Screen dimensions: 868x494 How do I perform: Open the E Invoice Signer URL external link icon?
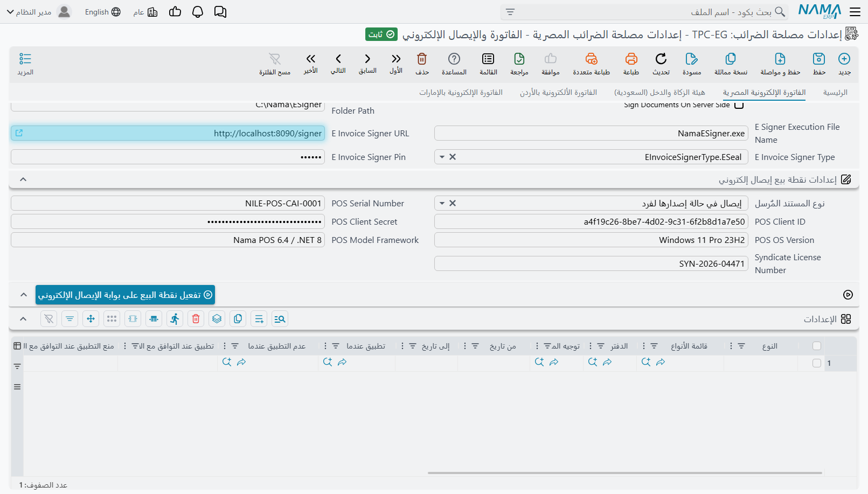click(x=19, y=133)
